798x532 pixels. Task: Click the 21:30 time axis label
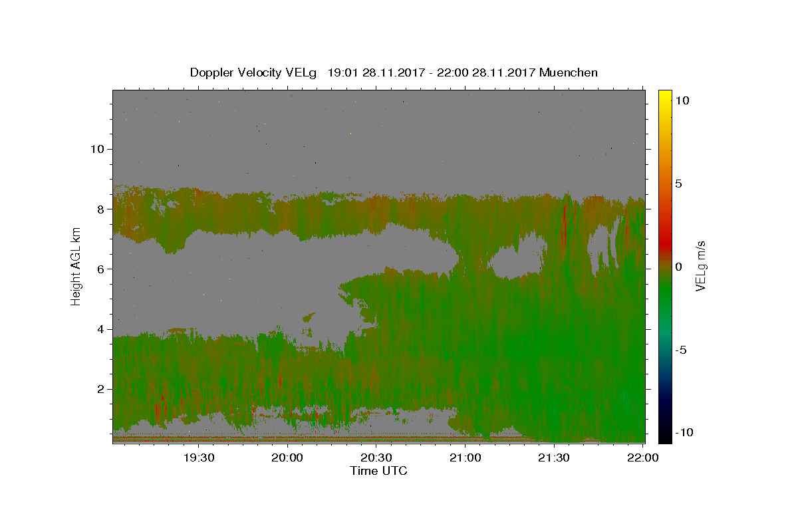554,458
